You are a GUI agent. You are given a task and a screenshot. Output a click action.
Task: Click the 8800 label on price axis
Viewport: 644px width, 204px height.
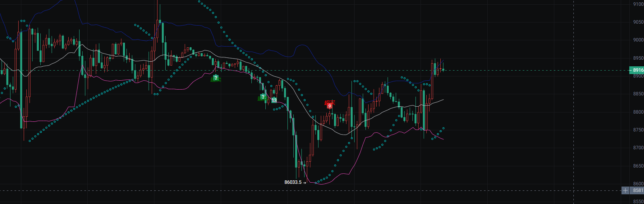click(x=638, y=112)
